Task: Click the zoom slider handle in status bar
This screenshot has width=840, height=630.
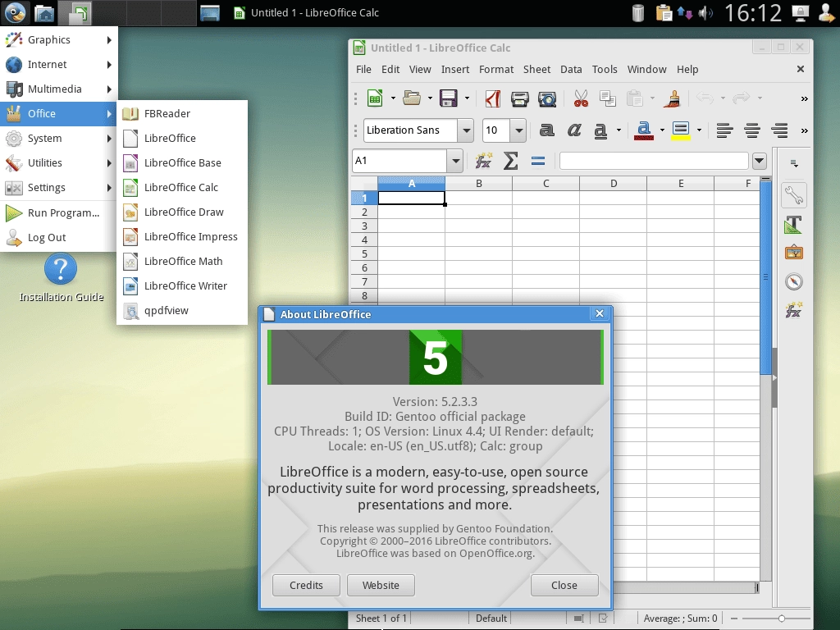Action: (x=782, y=619)
